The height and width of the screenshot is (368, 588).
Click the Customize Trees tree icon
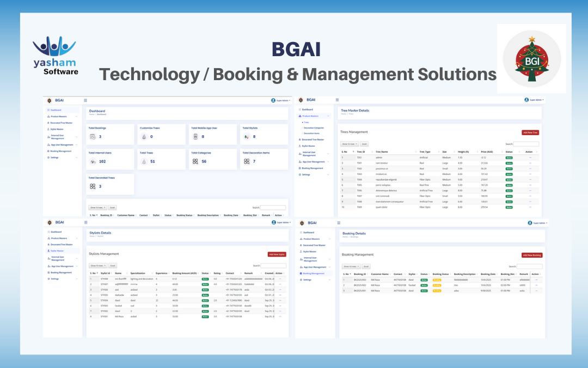145,136
